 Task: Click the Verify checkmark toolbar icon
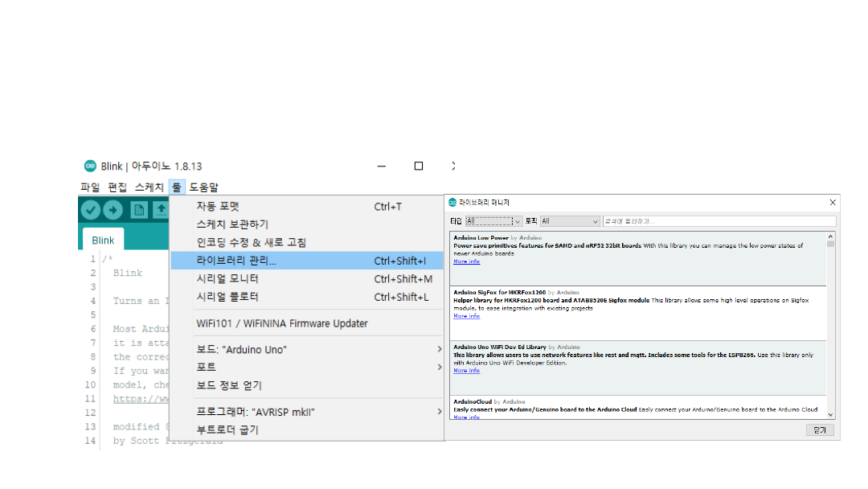[x=90, y=210]
